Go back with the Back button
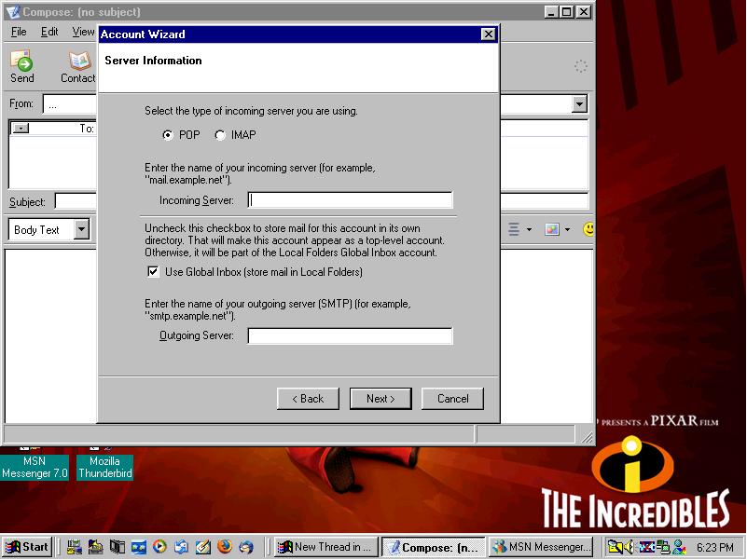Screen dimensions: 747x560 tap(308, 399)
